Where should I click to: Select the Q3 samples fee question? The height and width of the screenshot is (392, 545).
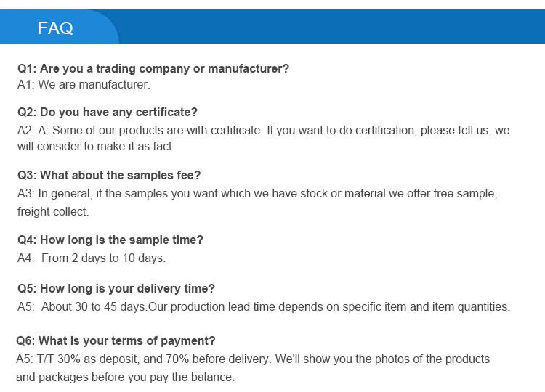(109, 176)
